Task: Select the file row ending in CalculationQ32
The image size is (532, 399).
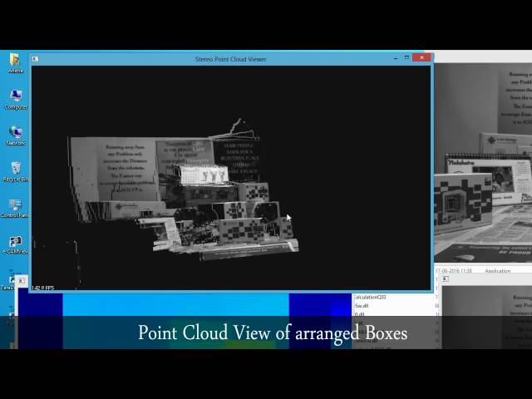Action: 370,298
